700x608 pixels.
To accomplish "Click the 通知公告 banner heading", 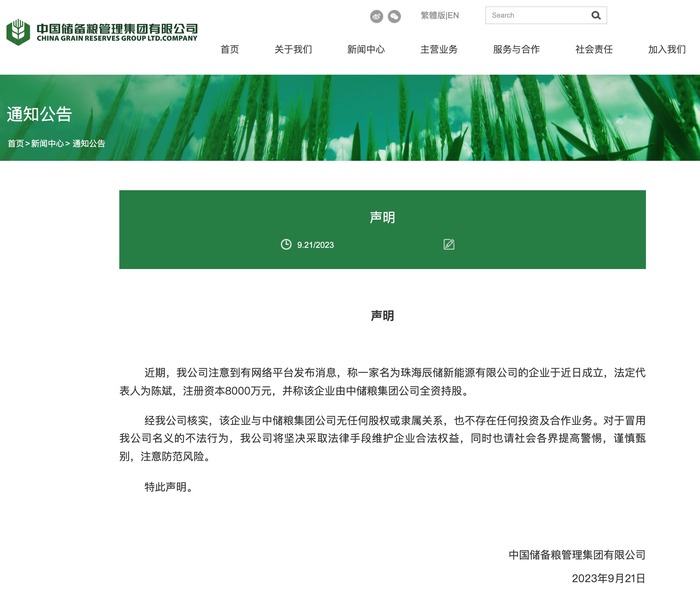I will click(39, 114).
